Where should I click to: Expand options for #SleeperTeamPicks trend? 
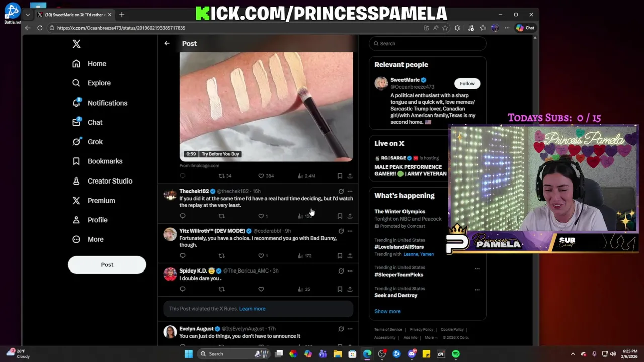click(x=477, y=268)
